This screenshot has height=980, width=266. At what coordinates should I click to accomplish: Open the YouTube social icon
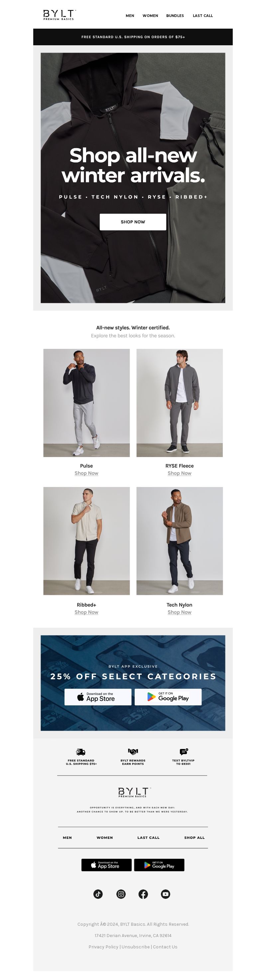165,894
